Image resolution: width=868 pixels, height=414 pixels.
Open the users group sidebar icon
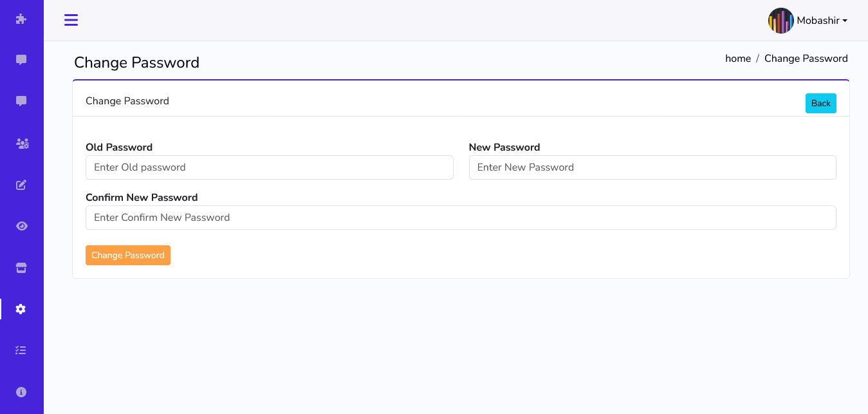point(22,143)
